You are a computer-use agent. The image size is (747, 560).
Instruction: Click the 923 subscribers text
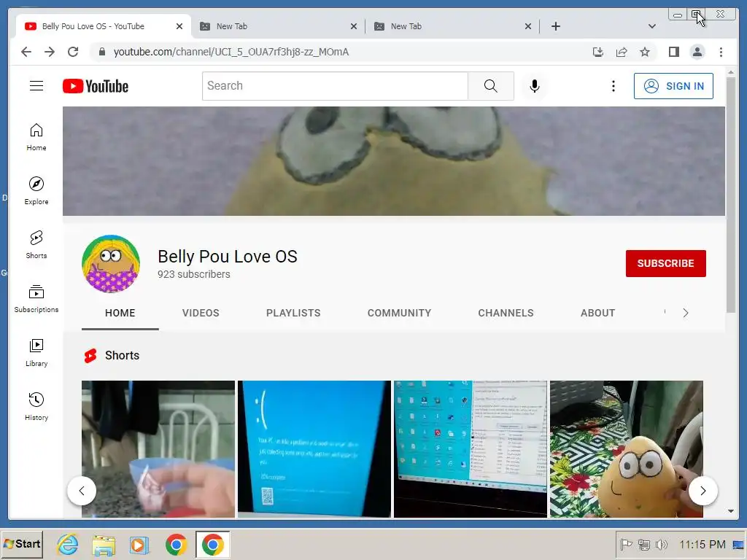[x=194, y=274]
